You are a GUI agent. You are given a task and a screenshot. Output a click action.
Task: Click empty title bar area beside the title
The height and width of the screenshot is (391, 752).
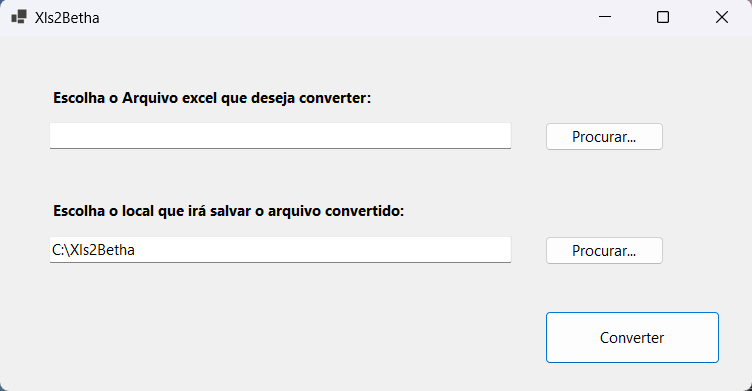336,17
